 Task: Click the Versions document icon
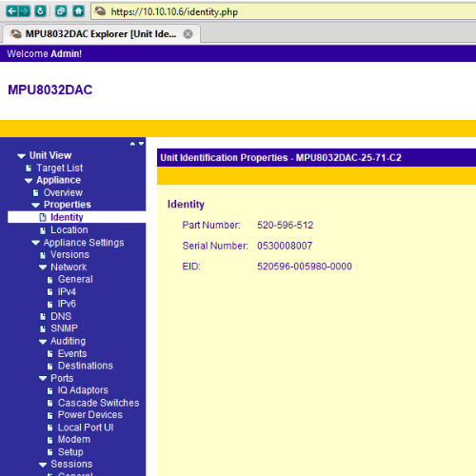tap(43, 255)
